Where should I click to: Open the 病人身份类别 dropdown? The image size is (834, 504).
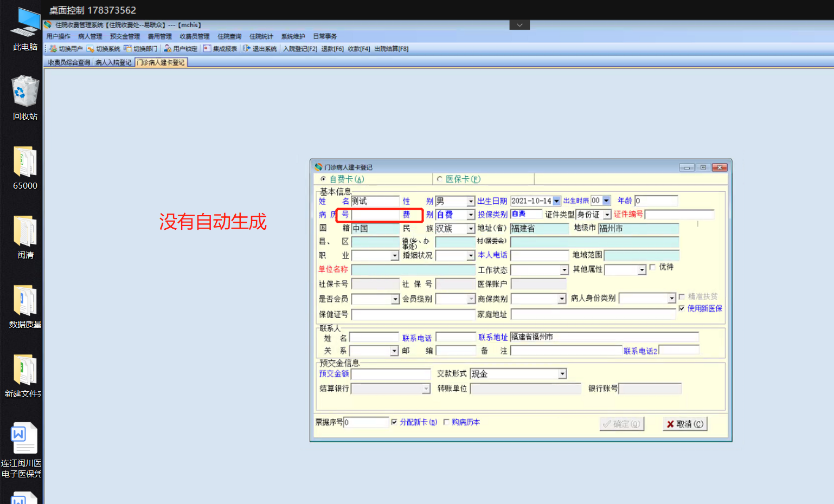click(x=672, y=299)
